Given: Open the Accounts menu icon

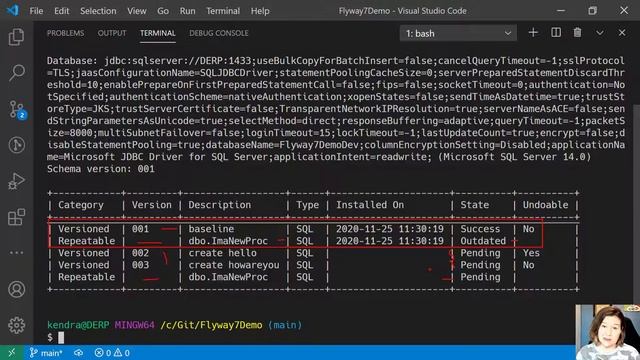Looking at the screenshot, I should 16,289.
